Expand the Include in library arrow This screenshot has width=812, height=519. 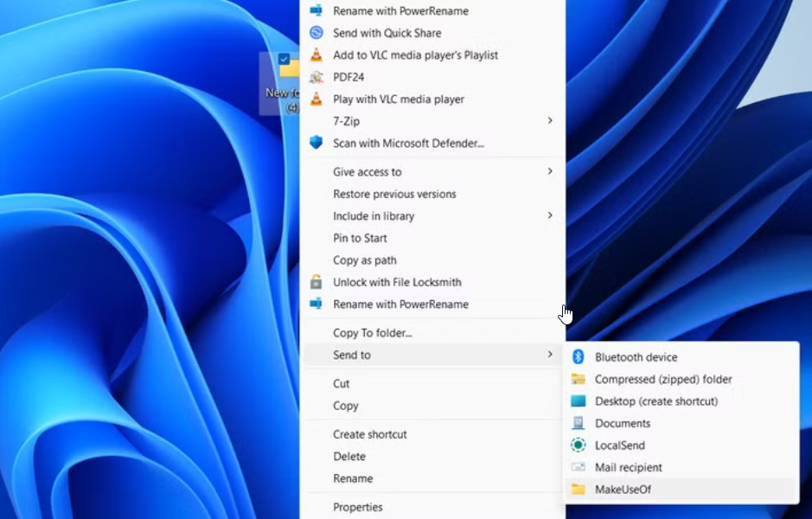coord(550,215)
